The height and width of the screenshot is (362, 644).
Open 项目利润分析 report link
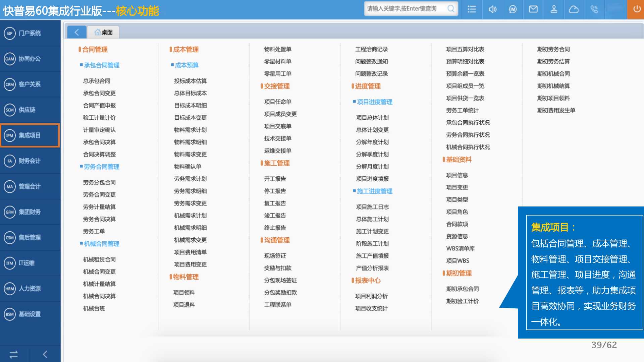[x=371, y=296]
